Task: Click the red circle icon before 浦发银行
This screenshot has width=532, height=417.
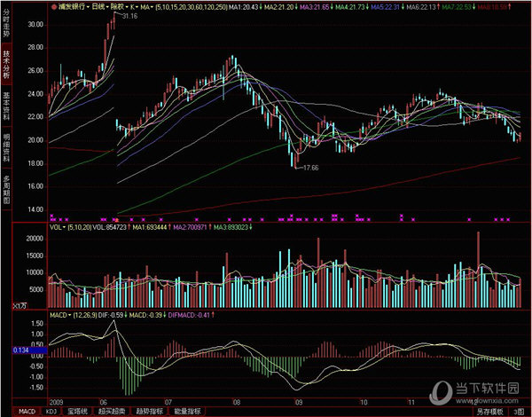Action: tap(53, 7)
